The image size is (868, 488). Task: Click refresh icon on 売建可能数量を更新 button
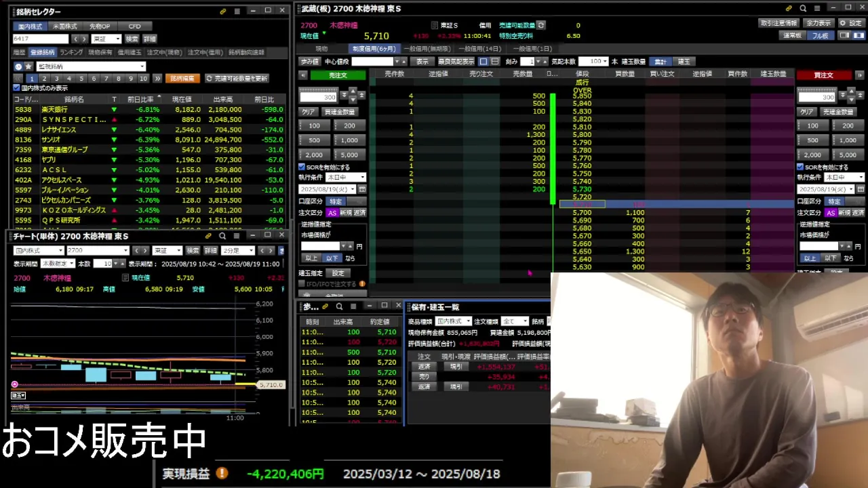tap(209, 79)
